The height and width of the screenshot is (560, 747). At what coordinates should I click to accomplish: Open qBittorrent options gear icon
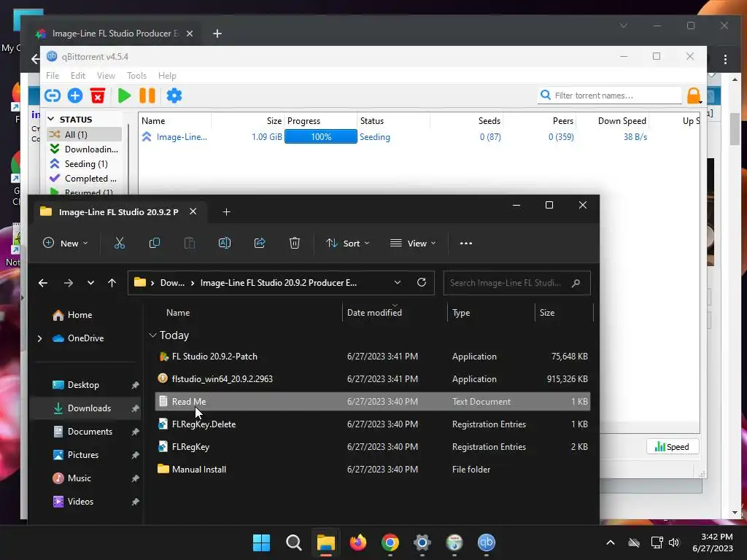click(174, 96)
